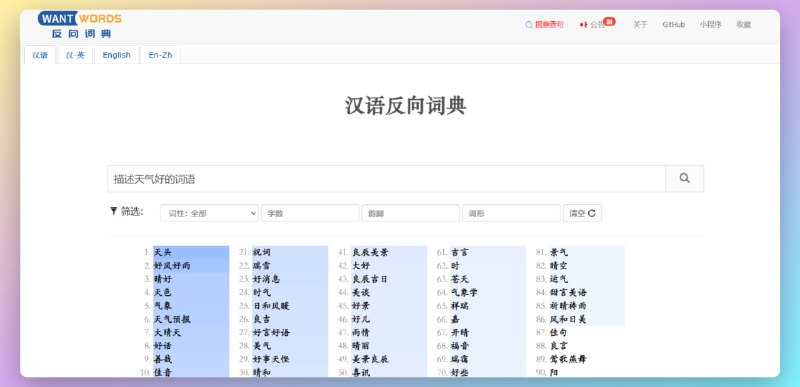Switch to the English tab
The width and height of the screenshot is (800, 387).
click(x=116, y=55)
